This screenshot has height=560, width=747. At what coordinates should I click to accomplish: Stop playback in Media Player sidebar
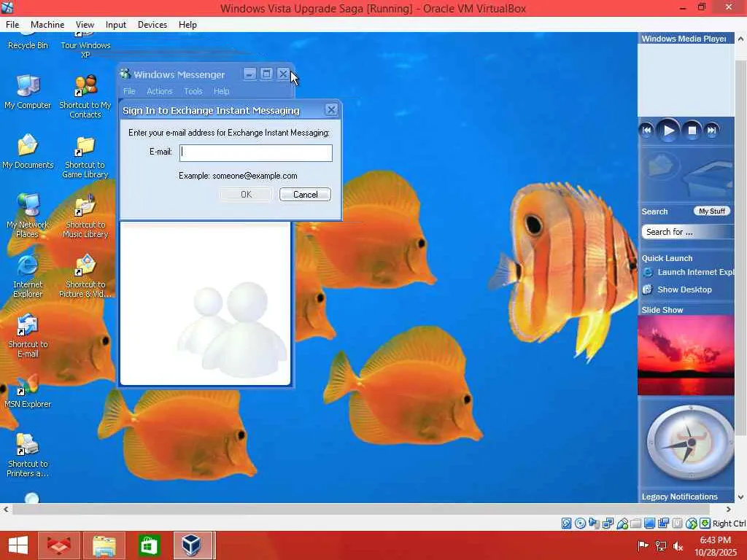pos(692,131)
